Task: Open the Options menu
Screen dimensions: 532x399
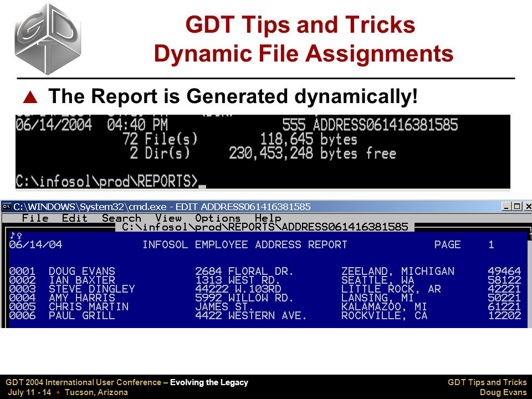Action: [218, 218]
